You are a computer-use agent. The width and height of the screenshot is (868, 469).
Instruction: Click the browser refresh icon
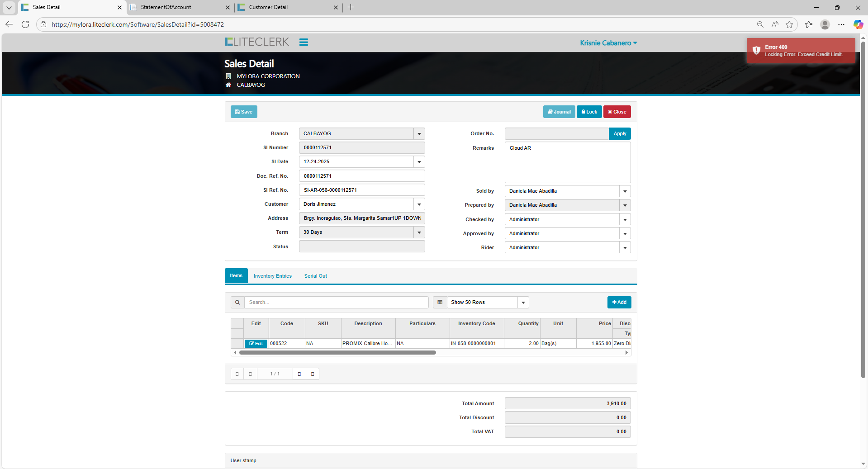25,24
